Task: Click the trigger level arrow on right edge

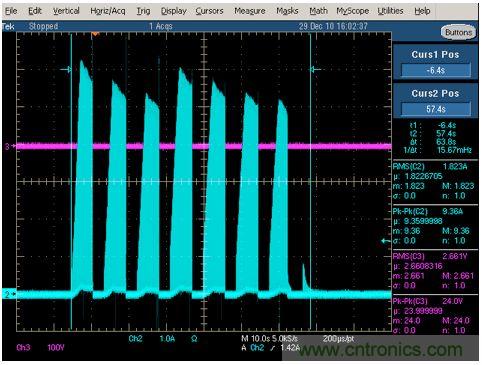Action: point(386,241)
